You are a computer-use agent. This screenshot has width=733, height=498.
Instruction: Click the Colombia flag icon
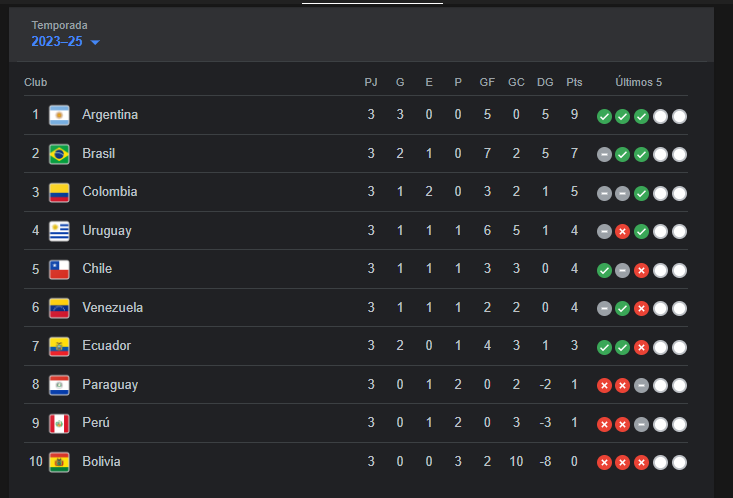[x=59, y=192]
